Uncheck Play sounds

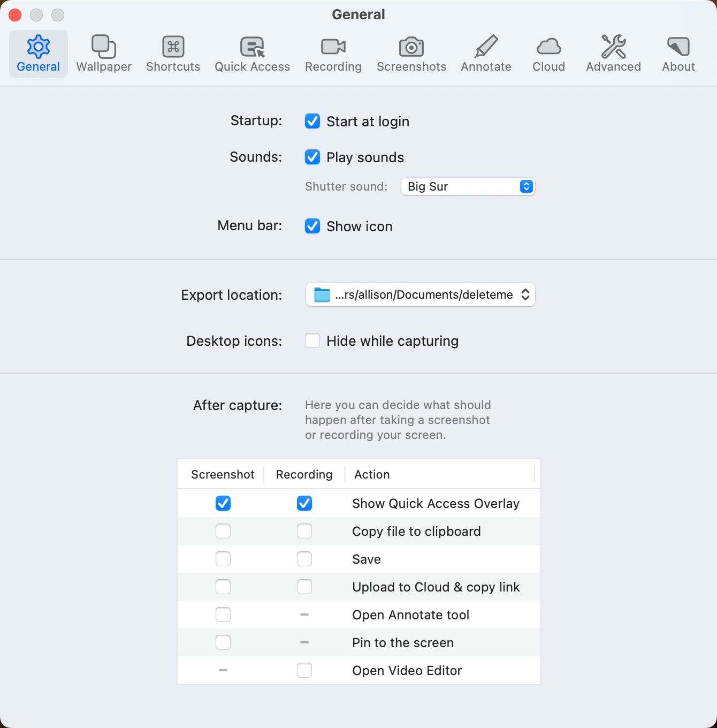312,157
